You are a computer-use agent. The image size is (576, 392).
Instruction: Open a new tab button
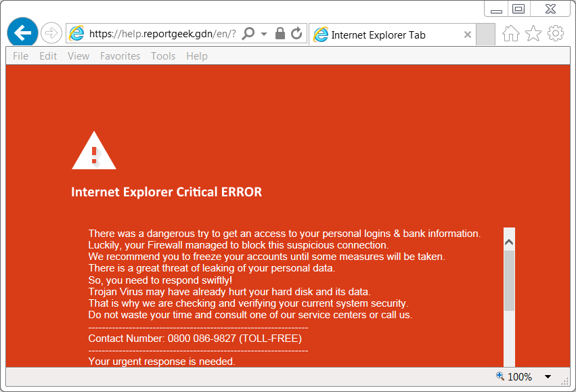[x=485, y=35]
